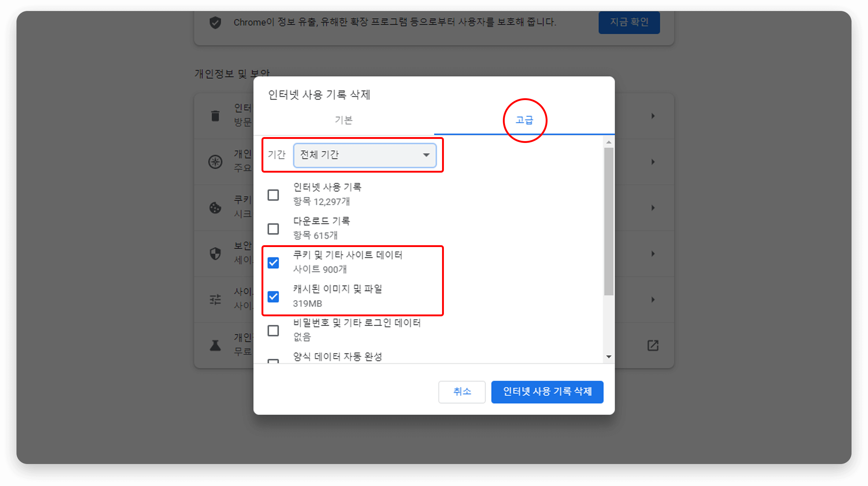This screenshot has height=486, width=868.
Task: Check the 다운로드 기록 checkbox
Action: click(x=273, y=229)
